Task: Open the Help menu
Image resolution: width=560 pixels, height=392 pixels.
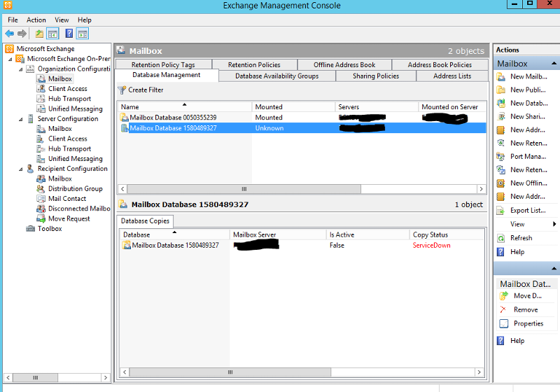Action: click(x=85, y=20)
